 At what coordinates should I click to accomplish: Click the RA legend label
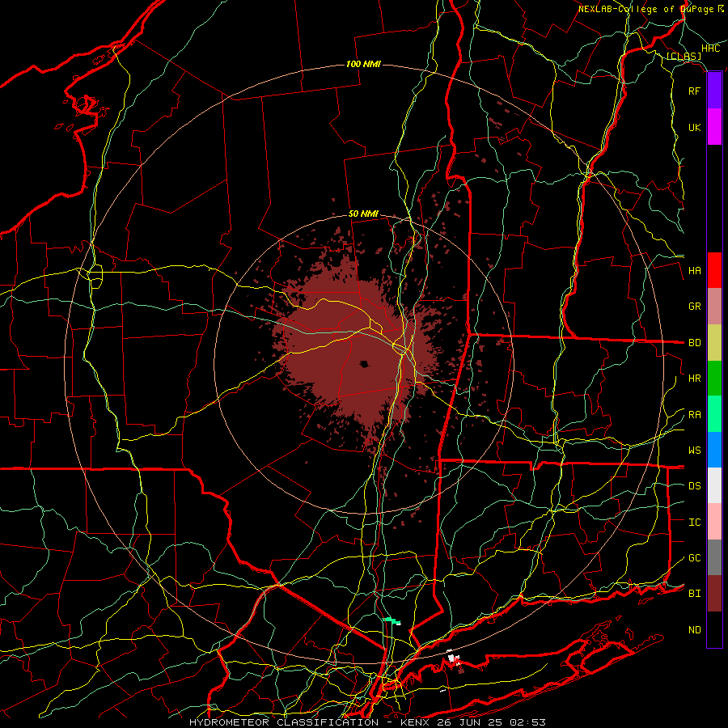(x=694, y=415)
